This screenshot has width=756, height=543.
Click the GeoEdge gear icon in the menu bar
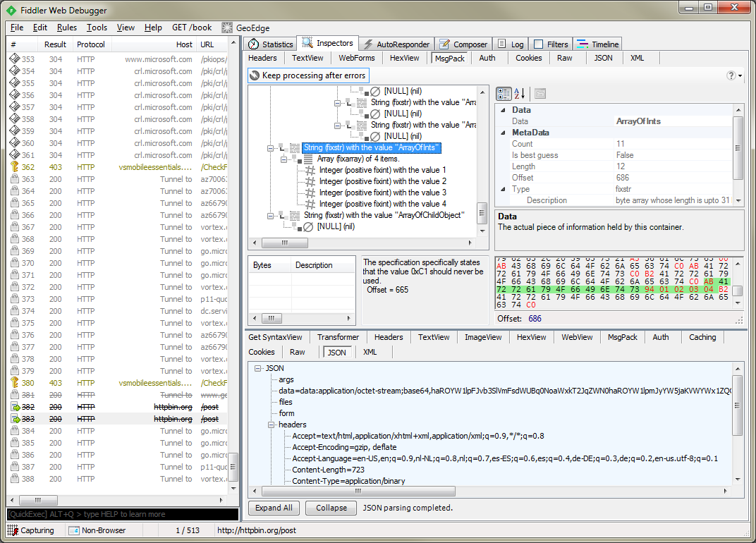227,28
